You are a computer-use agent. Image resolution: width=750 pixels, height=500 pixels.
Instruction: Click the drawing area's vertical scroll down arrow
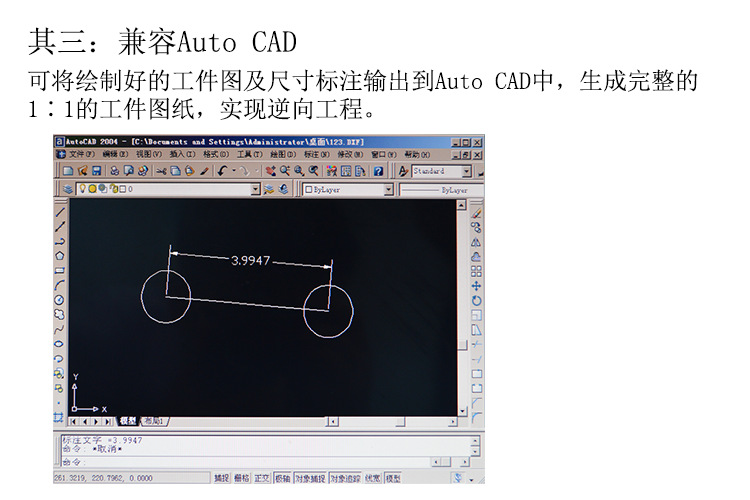point(462,411)
